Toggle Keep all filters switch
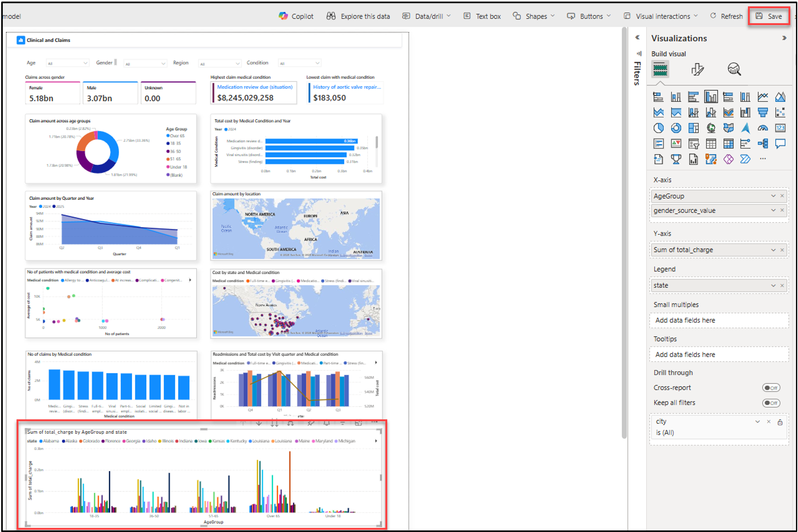Viewport: 798px width, 532px height. pos(771,403)
